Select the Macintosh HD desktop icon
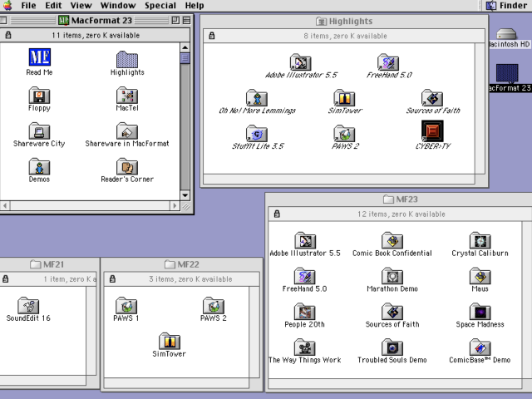 [506, 34]
